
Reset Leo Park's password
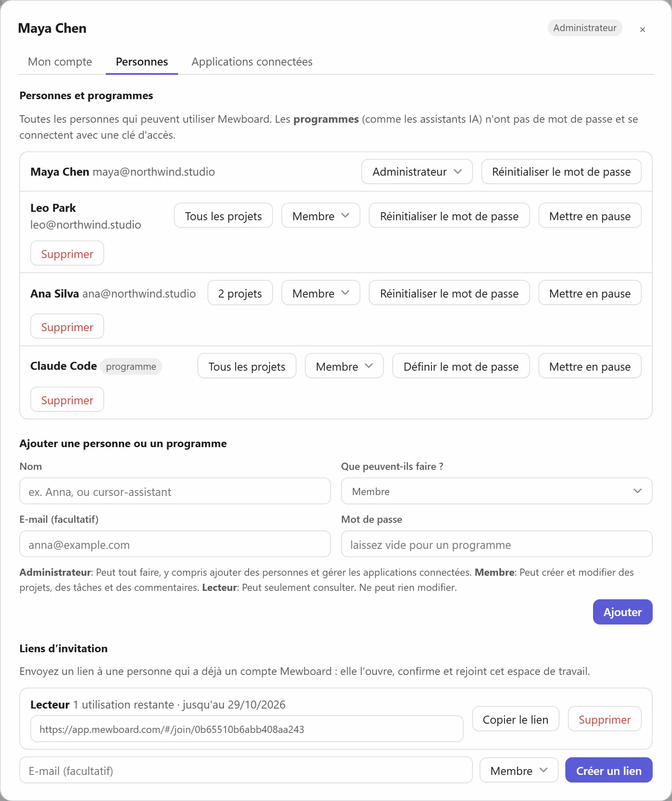pos(449,216)
